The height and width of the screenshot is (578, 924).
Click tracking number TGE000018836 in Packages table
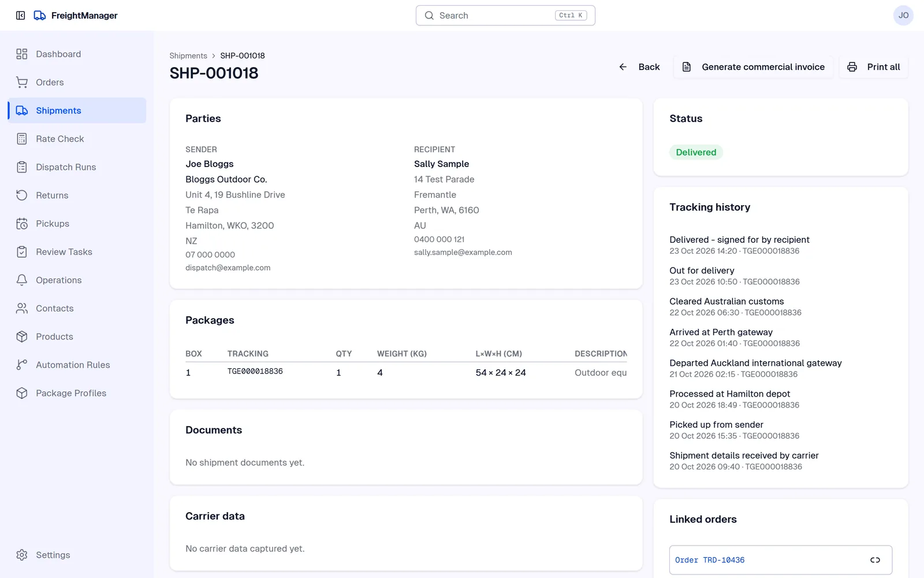(x=255, y=372)
